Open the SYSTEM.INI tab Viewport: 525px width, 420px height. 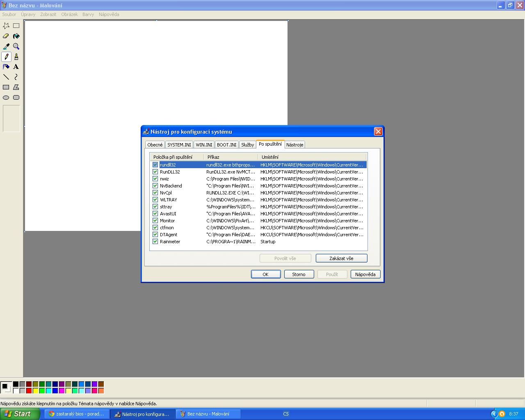point(179,145)
